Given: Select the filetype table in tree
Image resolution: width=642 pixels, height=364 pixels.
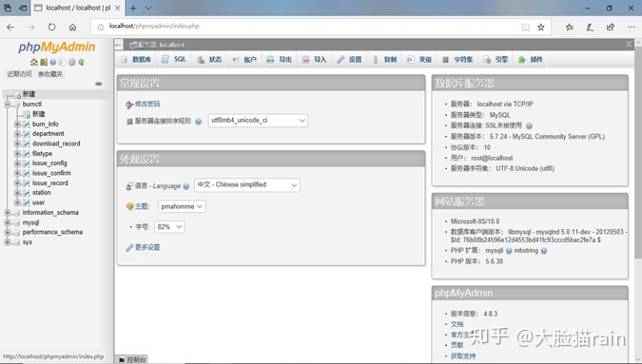Looking at the screenshot, I should coord(42,154).
